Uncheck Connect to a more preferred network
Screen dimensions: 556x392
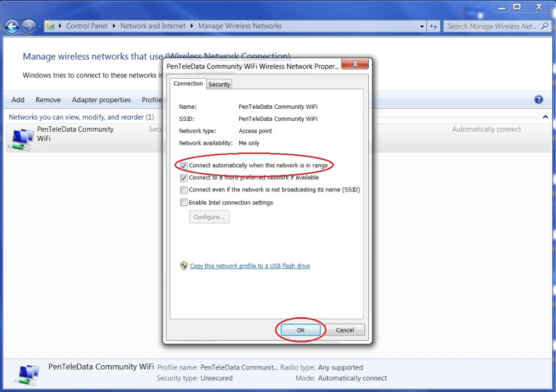[x=184, y=178]
